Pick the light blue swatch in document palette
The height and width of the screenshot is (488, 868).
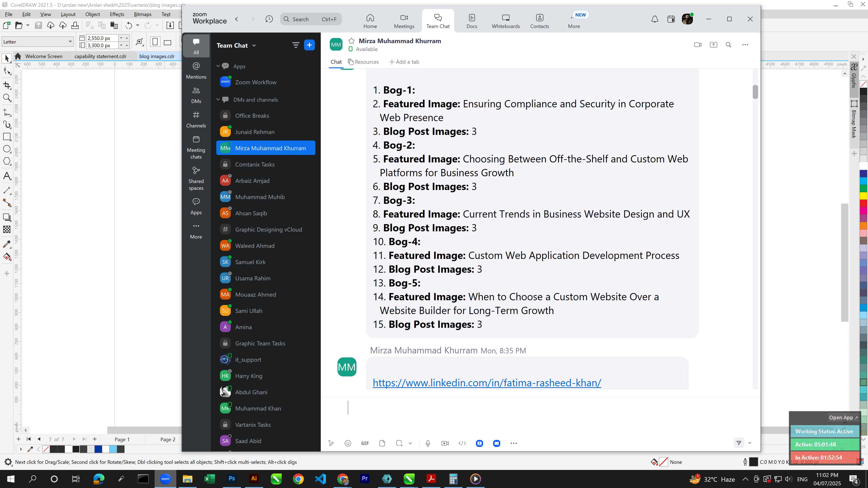(x=113, y=449)
